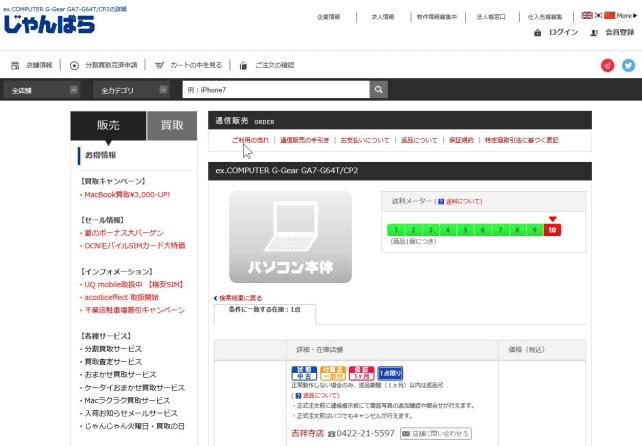Click the China flag language icon
642x446 pixels.
pos(609,16)
